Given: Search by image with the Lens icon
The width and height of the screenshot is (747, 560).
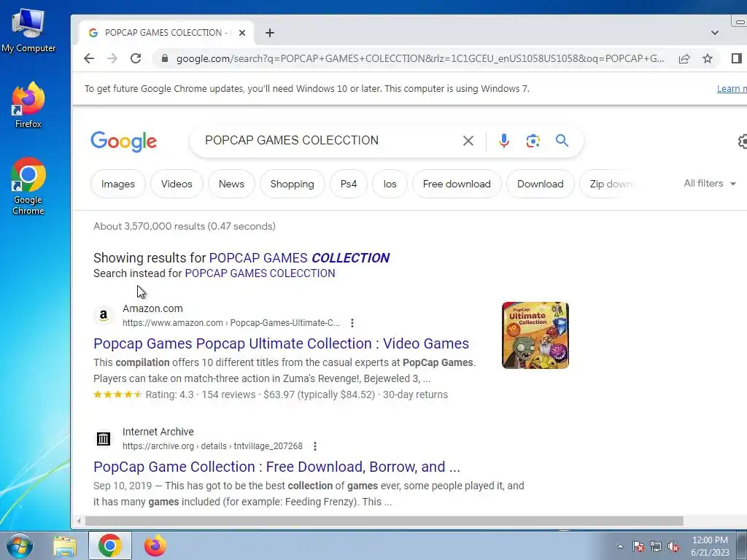Looking at the screenshot, I should click(533, 141).
